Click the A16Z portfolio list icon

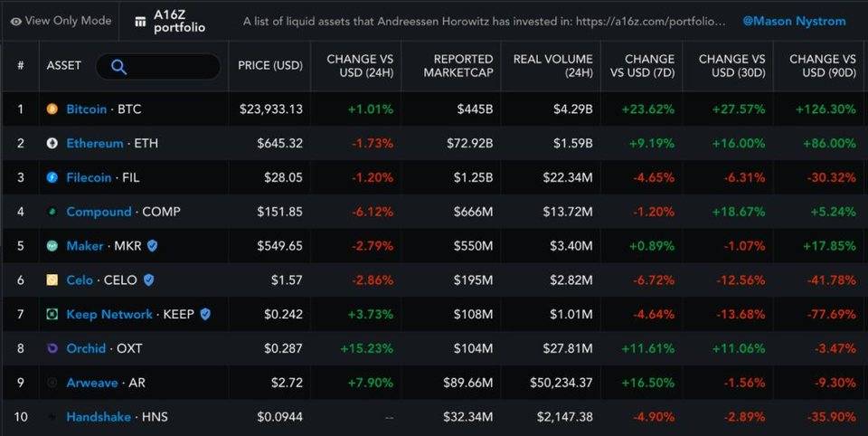(x=141, y=21)
